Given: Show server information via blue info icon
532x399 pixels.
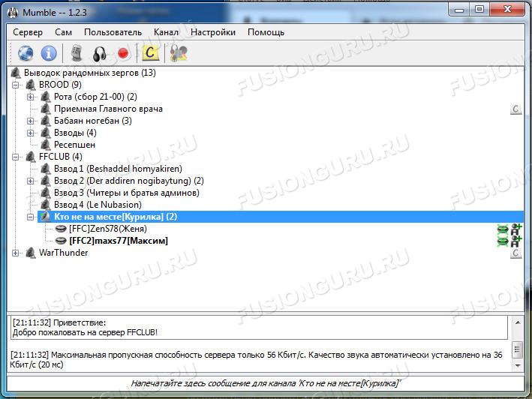Looking at the screenshot, I should [x=49, y=53].
